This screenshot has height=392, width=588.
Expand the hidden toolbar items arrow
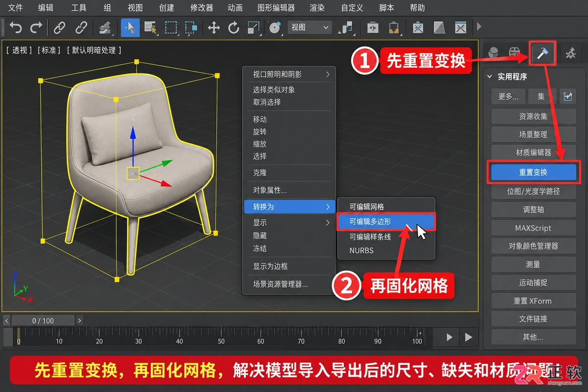(x=479, y=27)
